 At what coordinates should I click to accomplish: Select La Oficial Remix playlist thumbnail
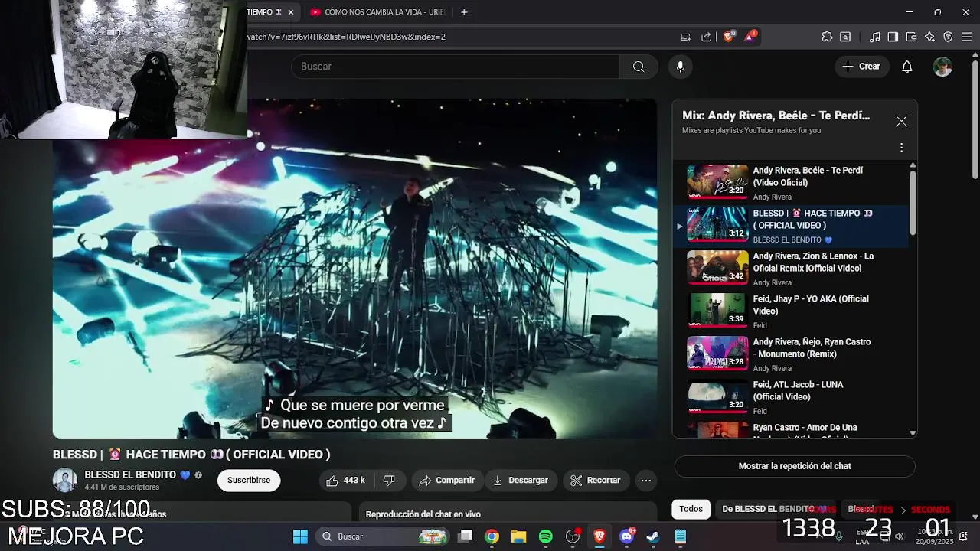click(x=717, y=268)
